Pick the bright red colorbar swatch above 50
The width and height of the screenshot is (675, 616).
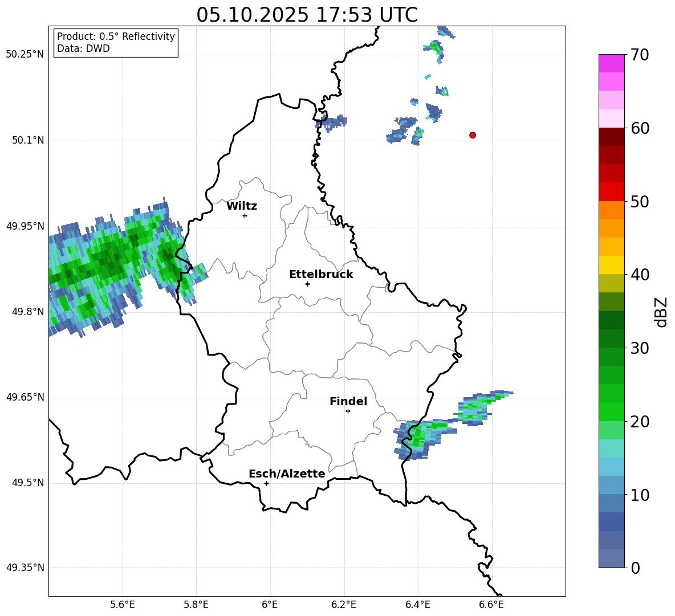click(612, 192)
